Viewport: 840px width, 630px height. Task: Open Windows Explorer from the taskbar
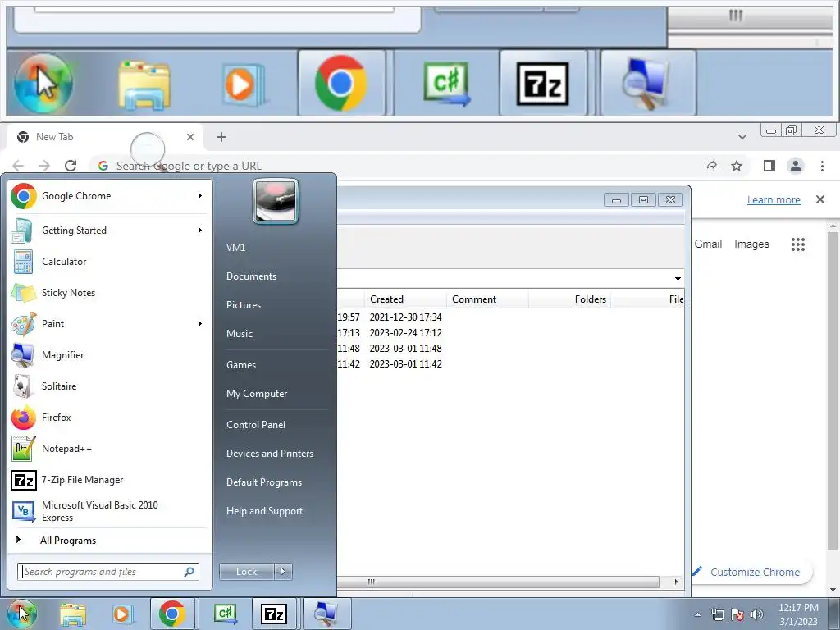[x=73, y=614]
